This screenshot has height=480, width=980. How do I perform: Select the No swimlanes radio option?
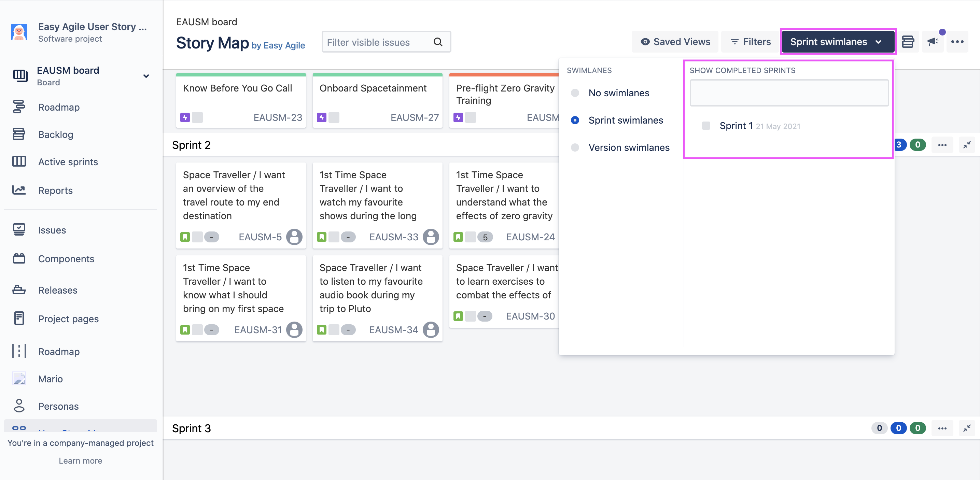tap(575, 93)
